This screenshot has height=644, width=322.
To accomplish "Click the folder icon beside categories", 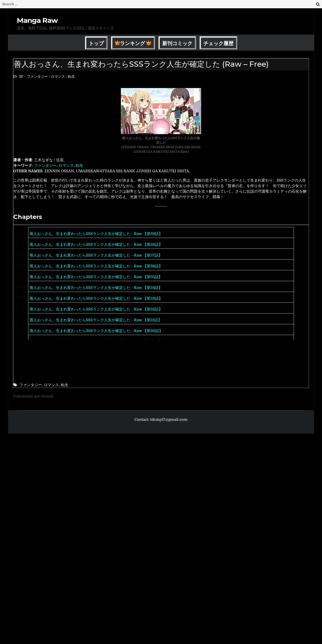I will click(15, 76).
